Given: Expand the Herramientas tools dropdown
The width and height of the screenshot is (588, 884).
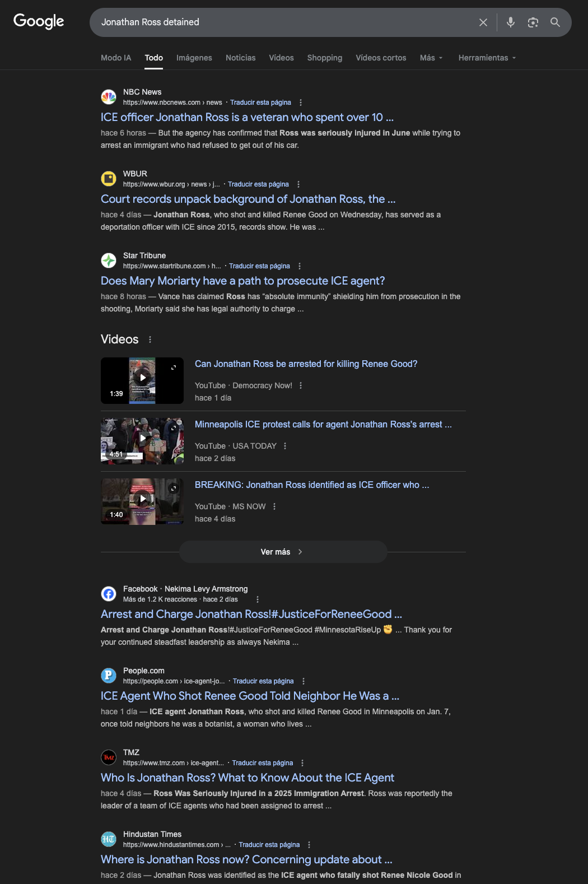Looking at the screenshot, I should 487,58.
